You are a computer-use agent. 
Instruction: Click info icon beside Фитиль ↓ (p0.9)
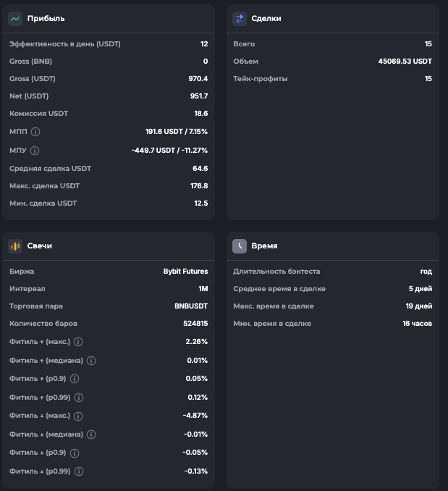(75, 453)
